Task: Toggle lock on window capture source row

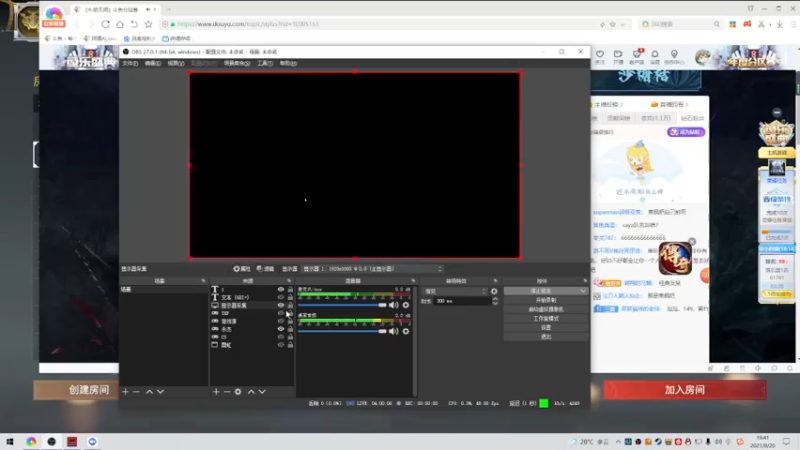Action: tap(290, 345)
